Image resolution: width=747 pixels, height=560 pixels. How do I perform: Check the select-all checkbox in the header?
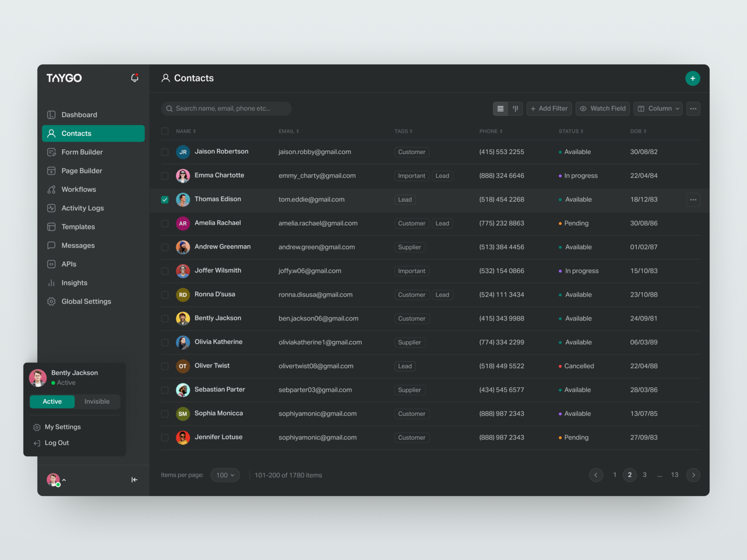pyautogui.click(x=165, y=131)
